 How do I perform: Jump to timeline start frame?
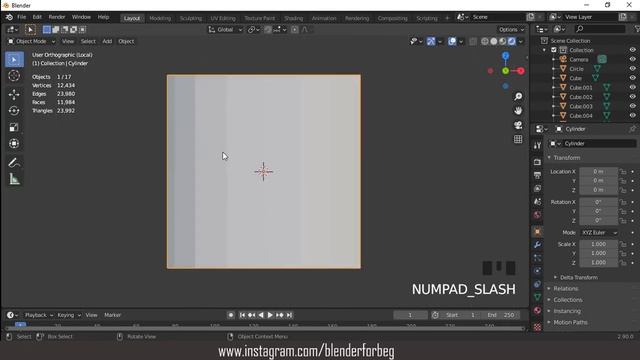[x=242, y=315]
